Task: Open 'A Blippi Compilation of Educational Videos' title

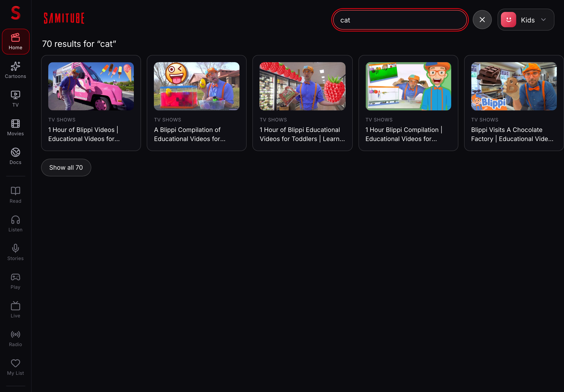Action: (x=190, y=134)
